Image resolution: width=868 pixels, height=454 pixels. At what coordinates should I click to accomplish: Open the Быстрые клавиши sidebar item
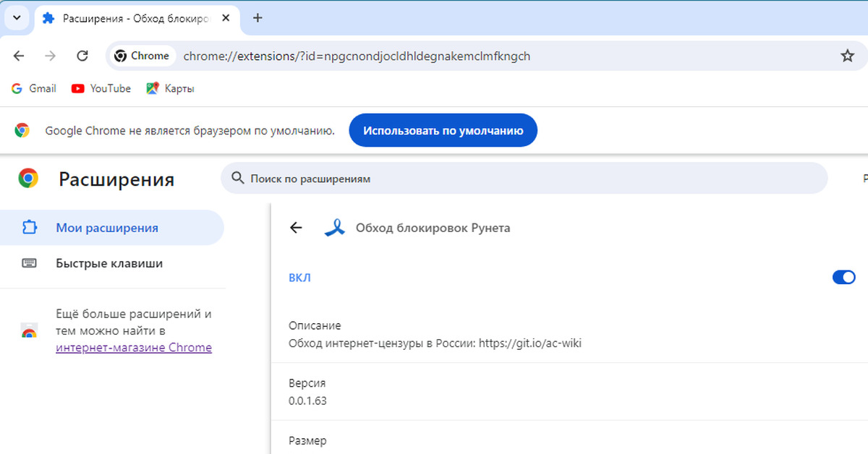coord(109,263)
